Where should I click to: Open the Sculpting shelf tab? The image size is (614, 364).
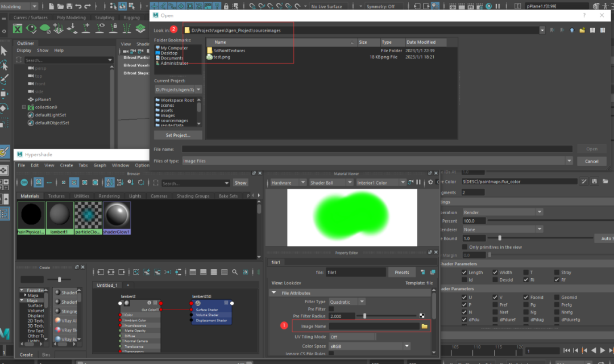[105, 18]
